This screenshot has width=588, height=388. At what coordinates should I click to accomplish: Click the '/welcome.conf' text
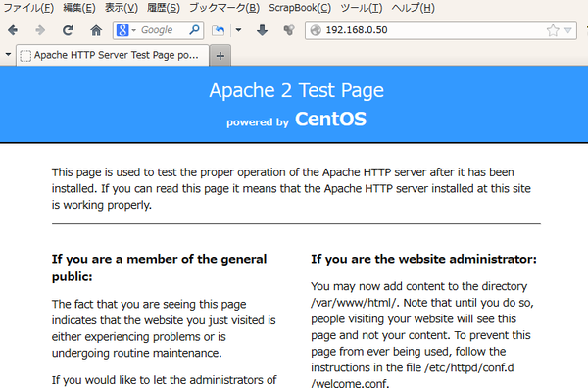(350, 383)
